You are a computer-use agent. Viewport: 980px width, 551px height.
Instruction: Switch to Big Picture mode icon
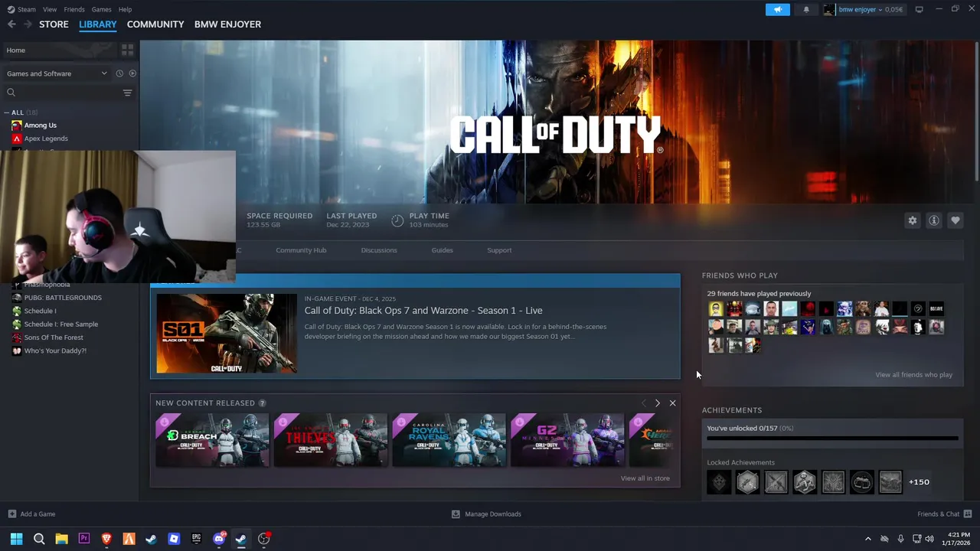(x=919, y=9)
